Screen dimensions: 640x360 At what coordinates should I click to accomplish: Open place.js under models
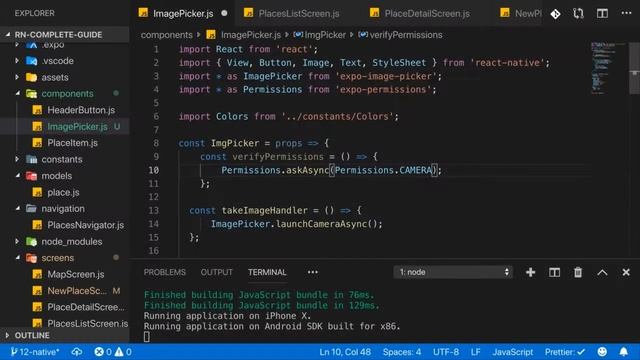pyautogui.click(x=63, y=192)
